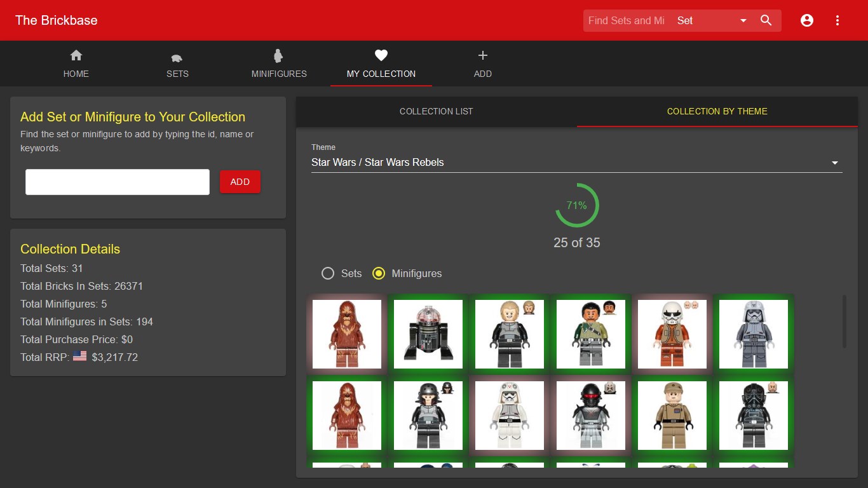Open the black TIE pilot minifigure thumbnail
Screen dimensions: 868x488
(754, 416)
